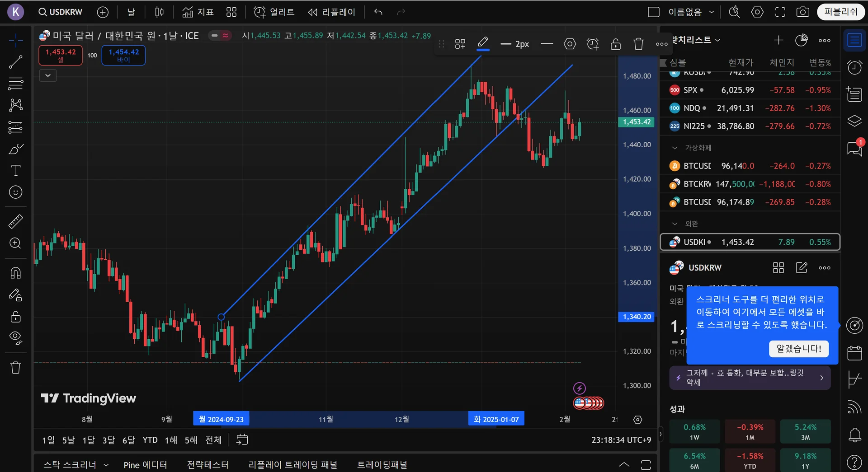Image resolution: width=868 pixels, height=472 pixels.
Task: Delete the selected drawing via floating toolbar trash
Action: [638, 44]
